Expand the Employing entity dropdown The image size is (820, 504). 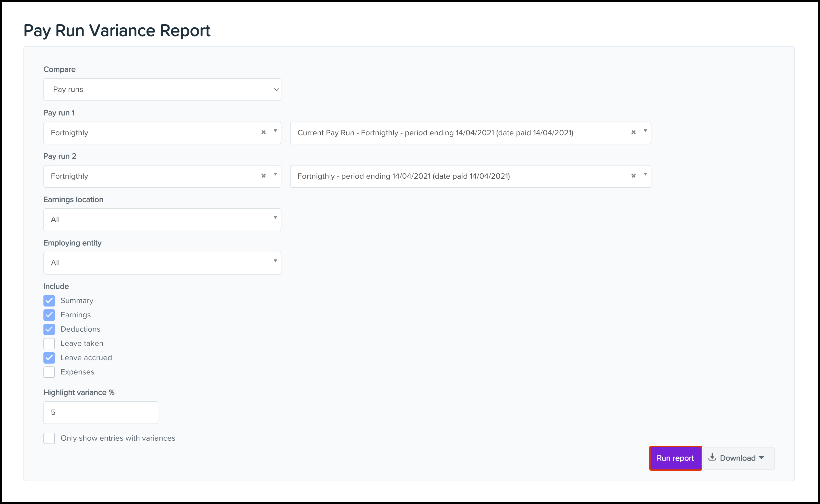(162, 263)
